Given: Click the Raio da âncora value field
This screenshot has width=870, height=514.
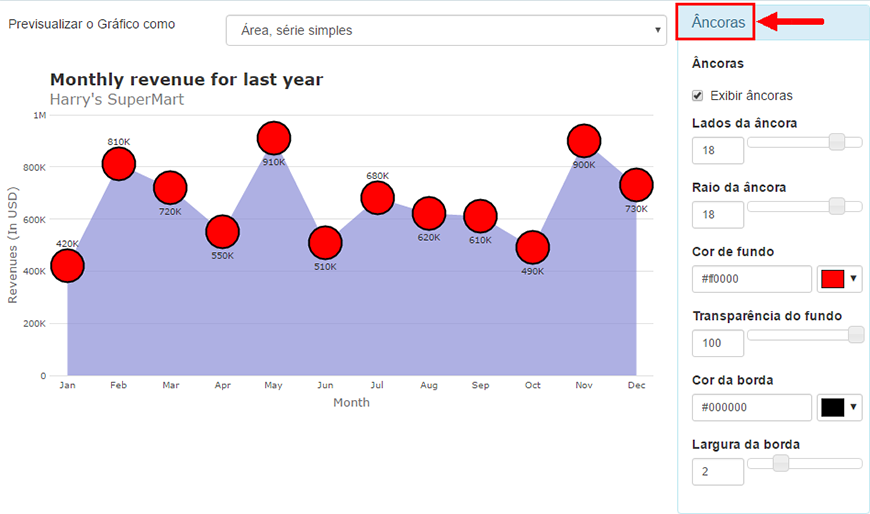Looking at the screenshot, I should (717, 215).
